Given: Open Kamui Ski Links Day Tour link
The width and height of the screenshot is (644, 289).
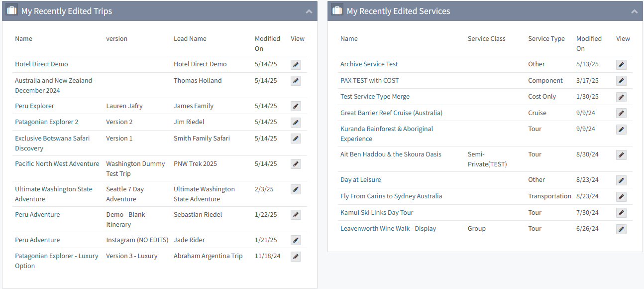Looking at the screenshot, I should coord(377,213).
